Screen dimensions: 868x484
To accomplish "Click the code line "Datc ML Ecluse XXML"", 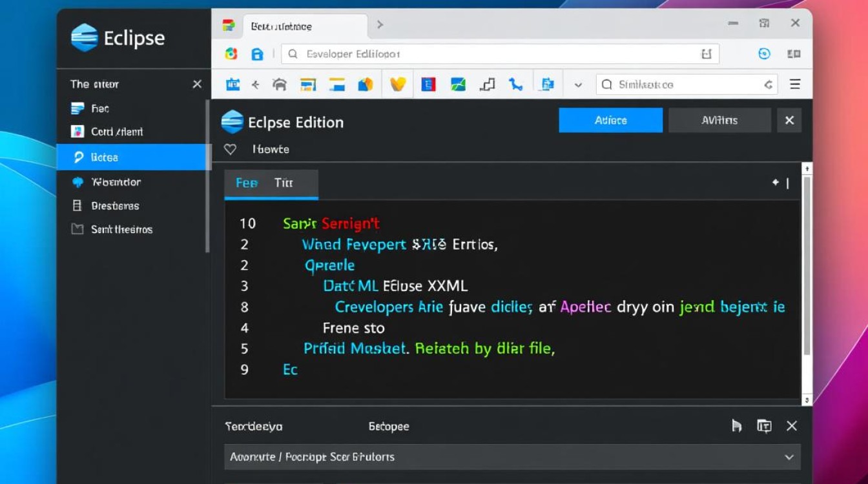I will [395, 286].
